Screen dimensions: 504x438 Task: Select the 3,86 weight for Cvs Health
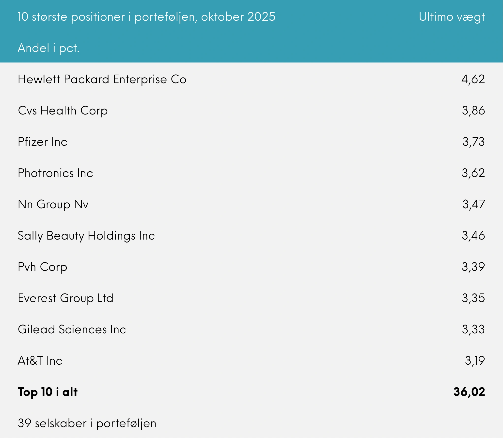pos(473,111)
